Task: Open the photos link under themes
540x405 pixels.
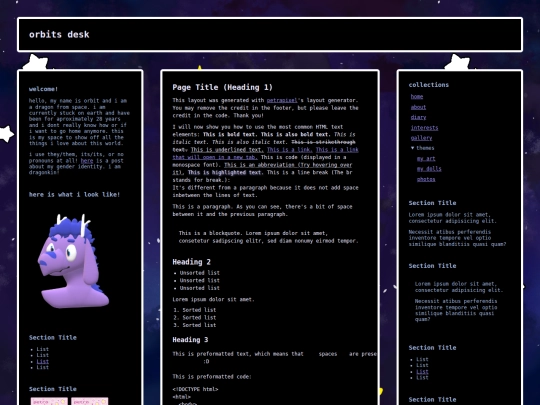Action: pyautogui.click(x=426, y=179)
